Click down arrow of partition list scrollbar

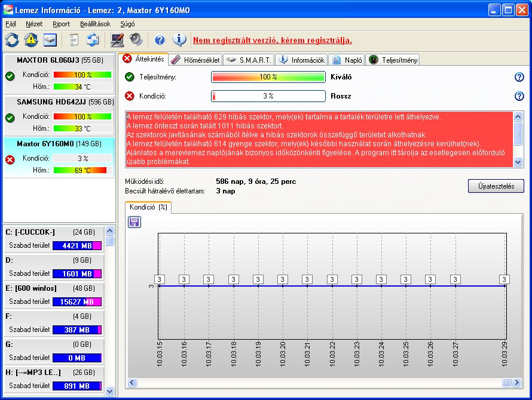[109, 391]
